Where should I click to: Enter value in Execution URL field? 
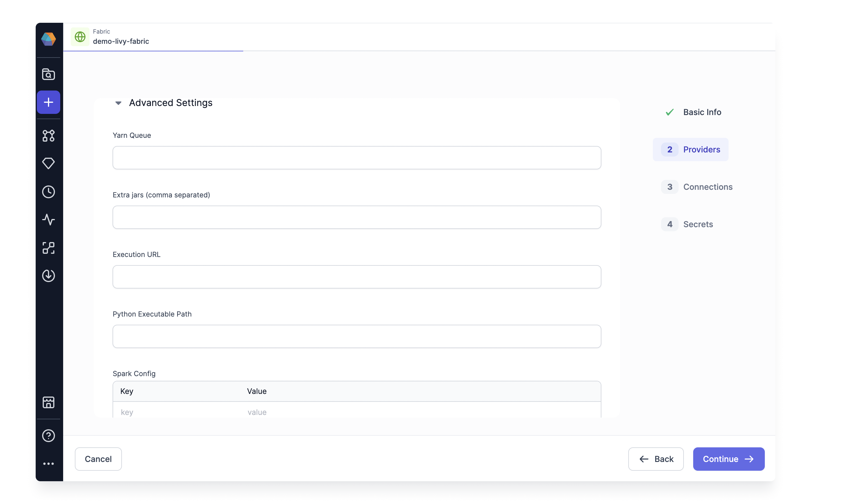click(x=357, y=277)
